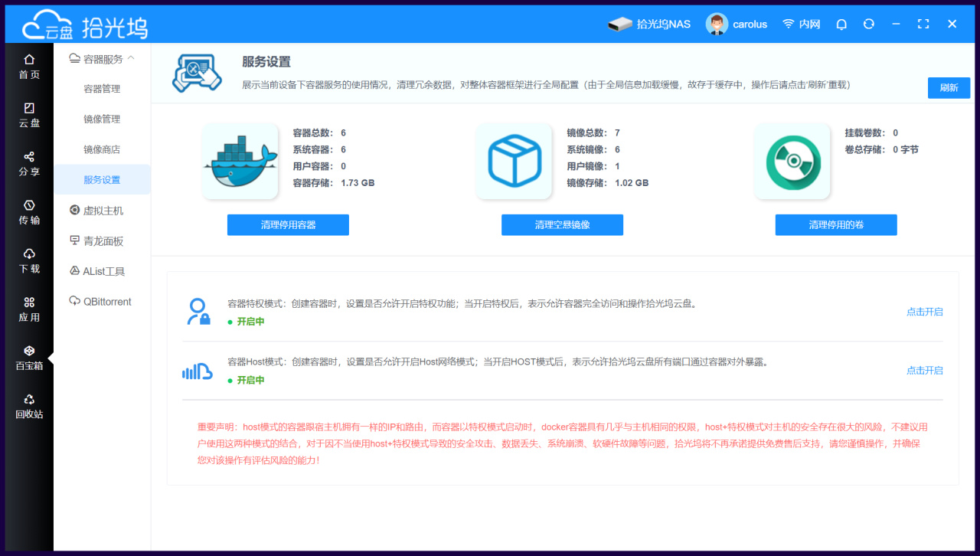This screenshot has height=556, width=980.
Task: Click the 清理空悬镜像 button
Action: pyautogui.click(x=562, y=225)
